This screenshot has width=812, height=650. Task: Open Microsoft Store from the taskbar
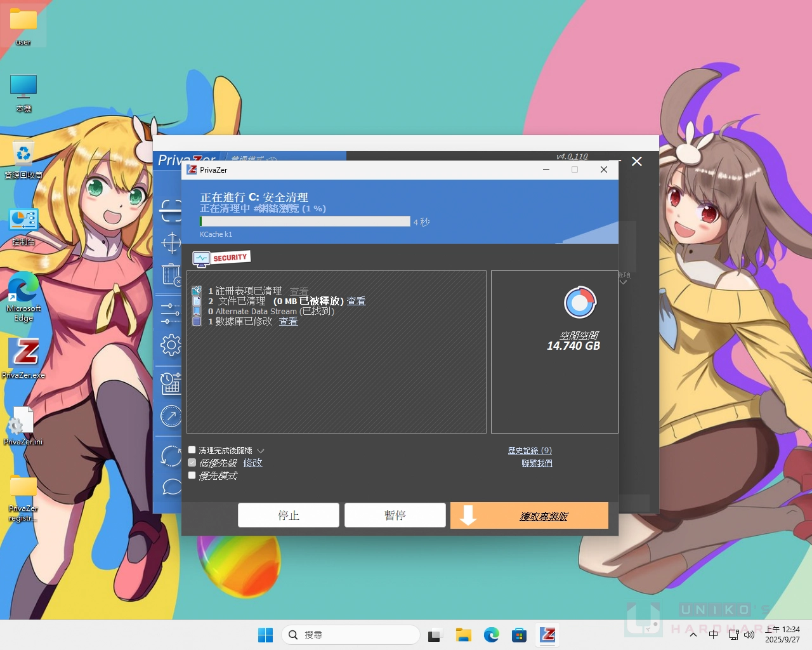pos(519,635)
